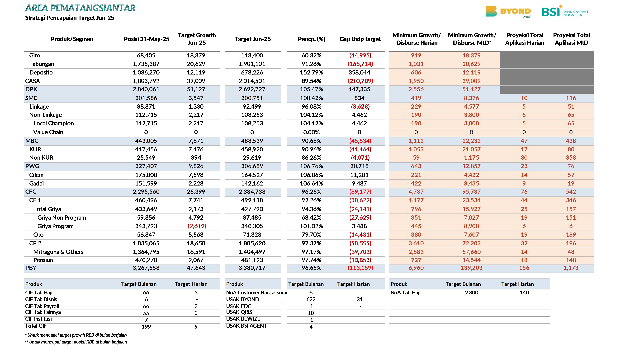Click the BSI Bank Syariah Indonesia logo
This screenshot has width=644, height=362.
coord(565,11)
